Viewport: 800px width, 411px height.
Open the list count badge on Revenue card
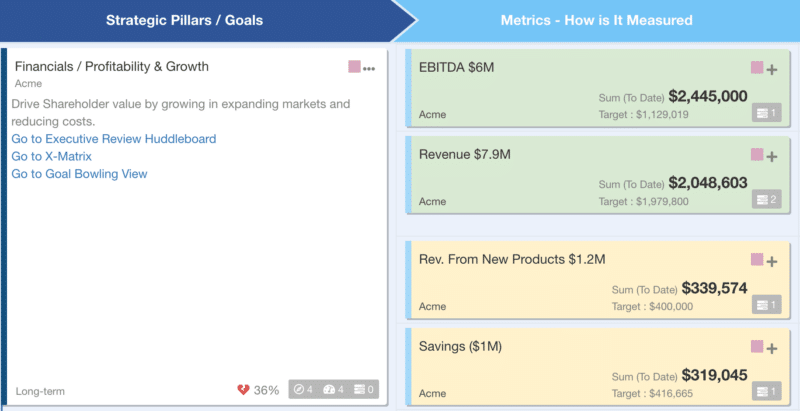coord(766,200)
